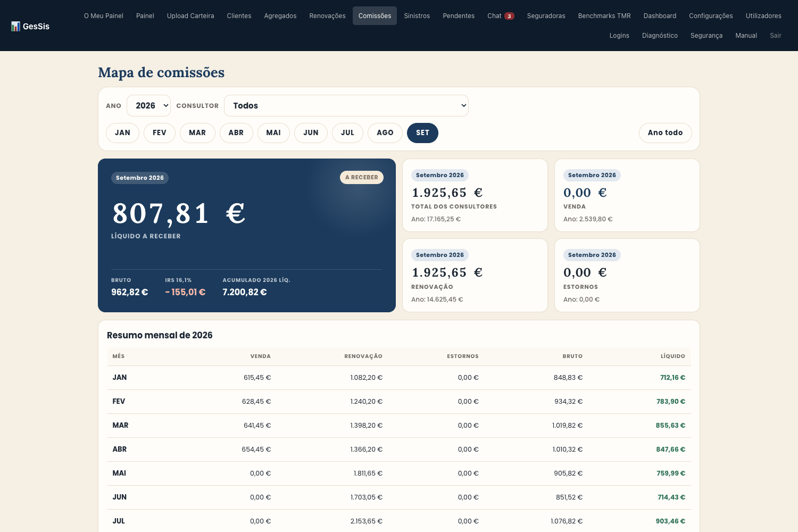Click Sair to log out
This screenshot has height=532, width=798.
pos(776,36)
